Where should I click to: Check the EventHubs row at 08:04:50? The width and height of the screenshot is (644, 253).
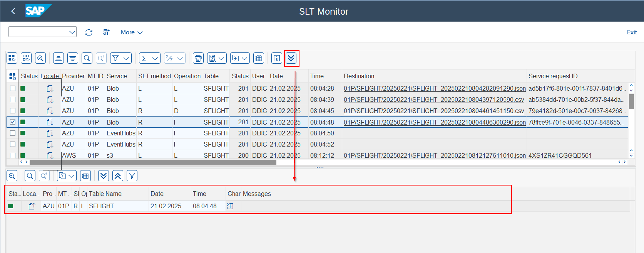tap(13, 133)
